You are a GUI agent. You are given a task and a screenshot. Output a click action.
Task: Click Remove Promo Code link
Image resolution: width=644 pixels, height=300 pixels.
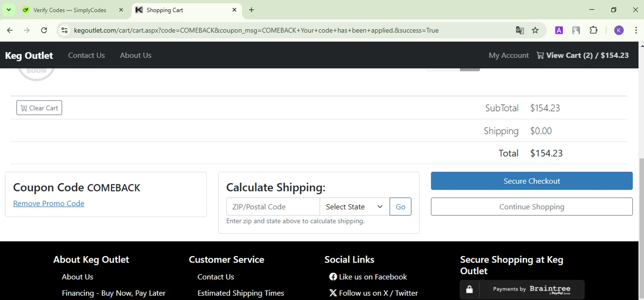(49, 203)
